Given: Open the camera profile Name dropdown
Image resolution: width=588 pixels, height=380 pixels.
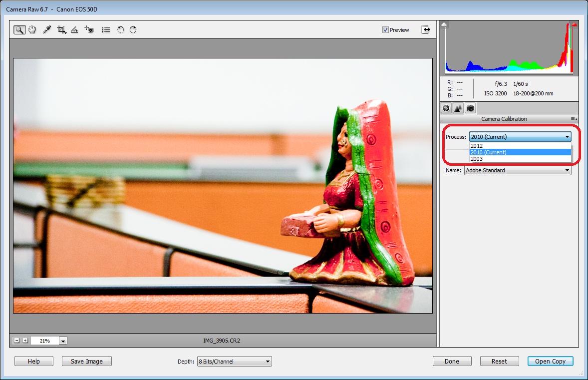Looking at the screenshot, I should [518, 170].
